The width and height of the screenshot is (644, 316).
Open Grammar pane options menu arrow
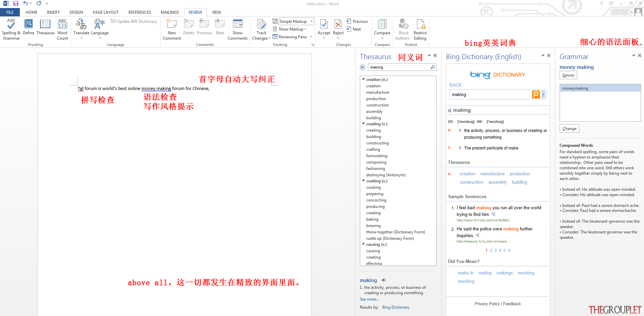tap(634, 56)
